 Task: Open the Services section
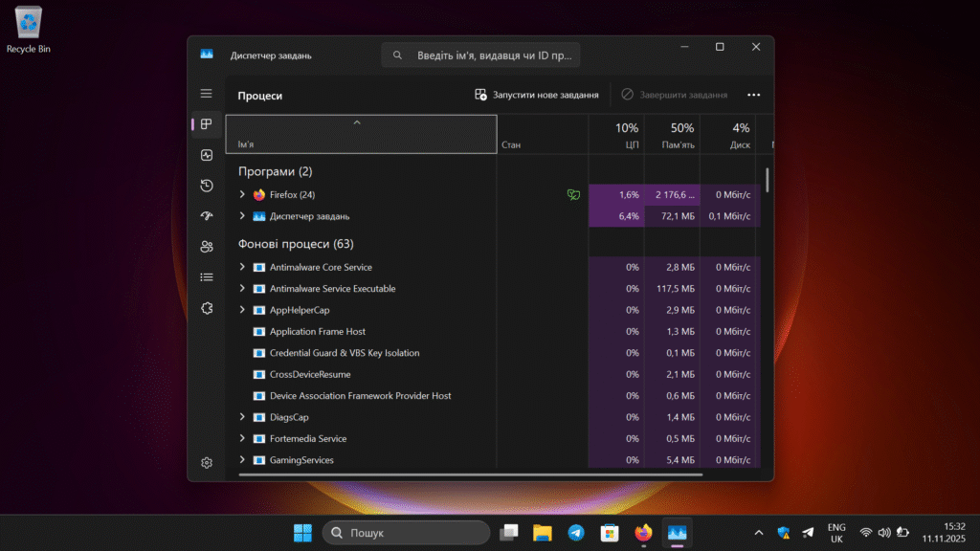point(207,307)
